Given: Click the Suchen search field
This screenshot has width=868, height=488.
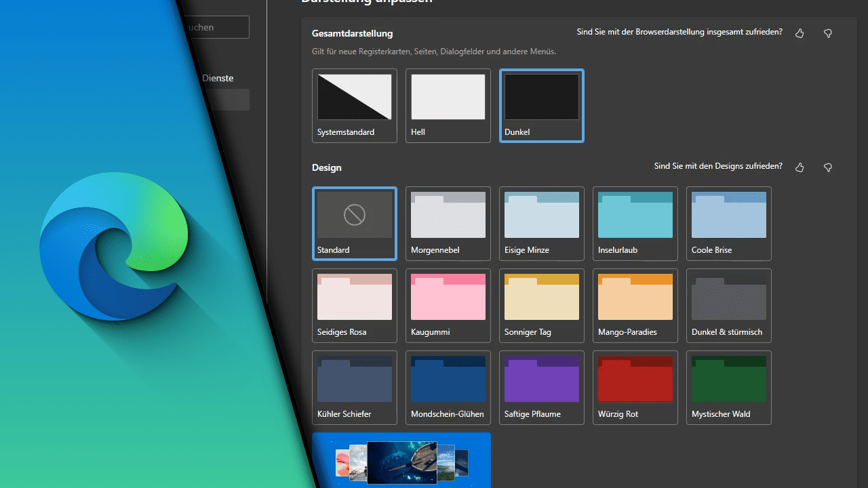Looking at the screenshot, I should click(x=217, y=27).
